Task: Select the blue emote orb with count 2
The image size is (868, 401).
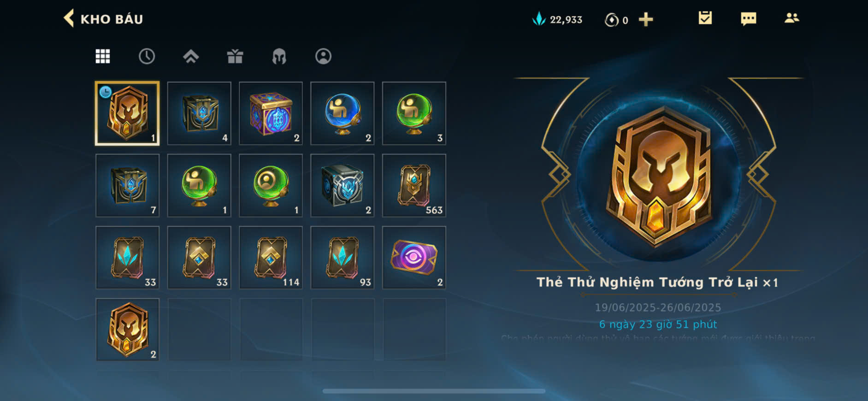Action: (342, 113)
